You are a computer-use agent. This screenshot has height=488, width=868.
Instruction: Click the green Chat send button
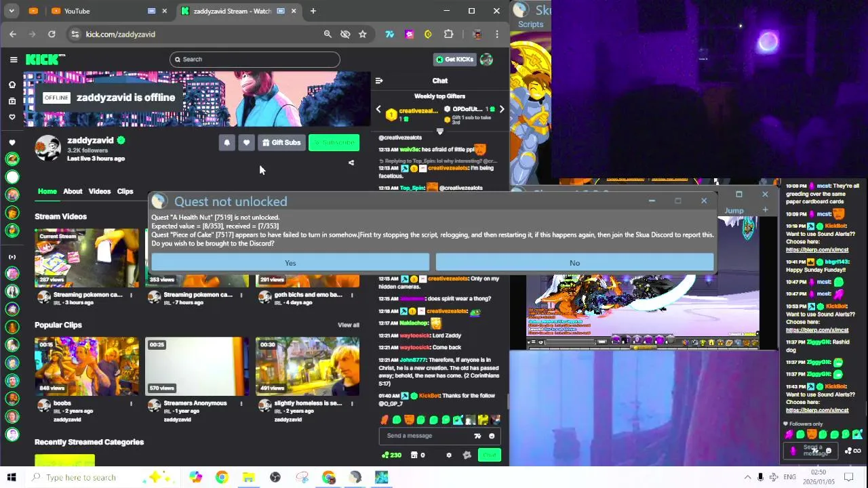point(489,455)
